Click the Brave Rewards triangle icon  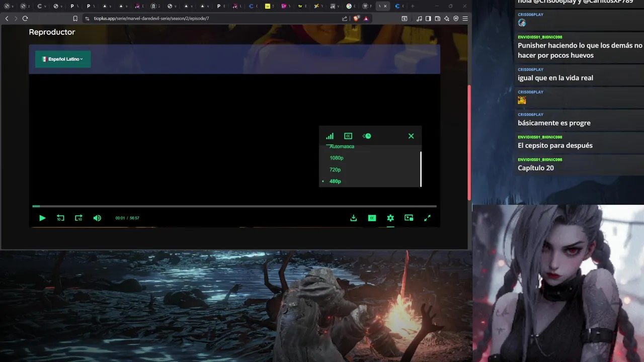[x=366, y=19]
